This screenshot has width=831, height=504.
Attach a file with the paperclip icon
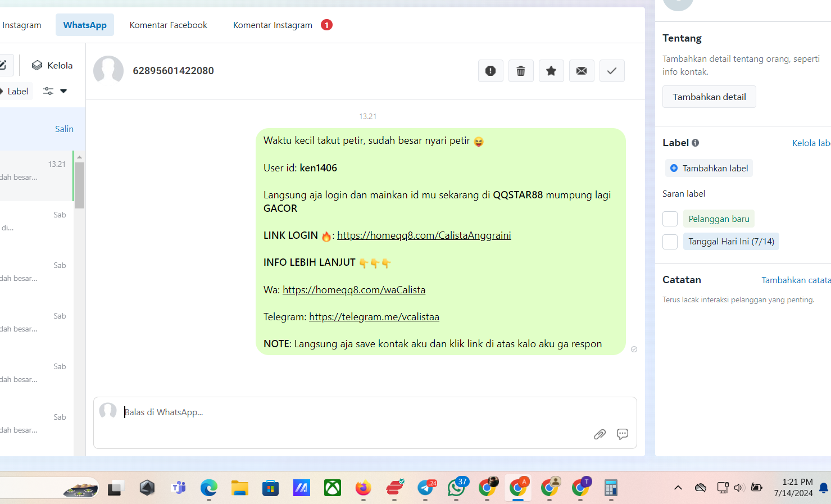[x=600, y=434]
